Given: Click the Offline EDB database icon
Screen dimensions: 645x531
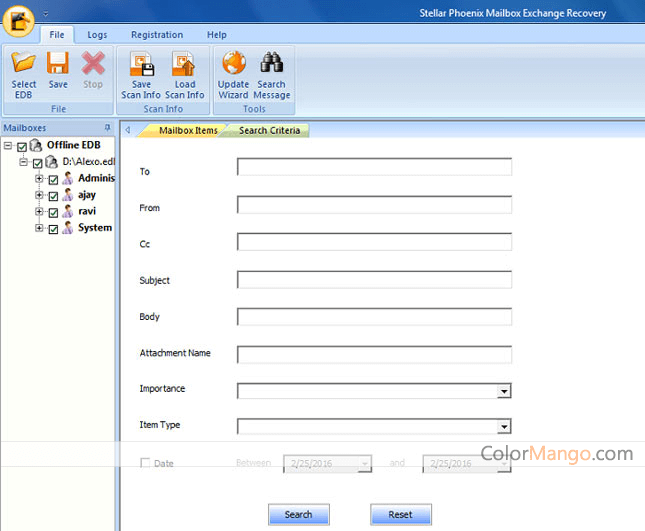Looking at the screenshot, I should click(x=36, y=145).
